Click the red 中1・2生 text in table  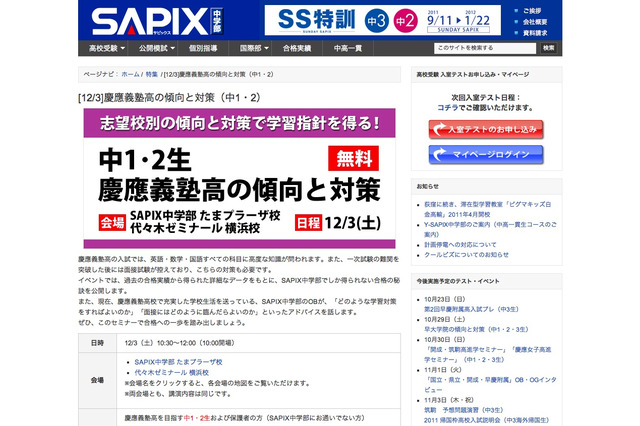196,418
